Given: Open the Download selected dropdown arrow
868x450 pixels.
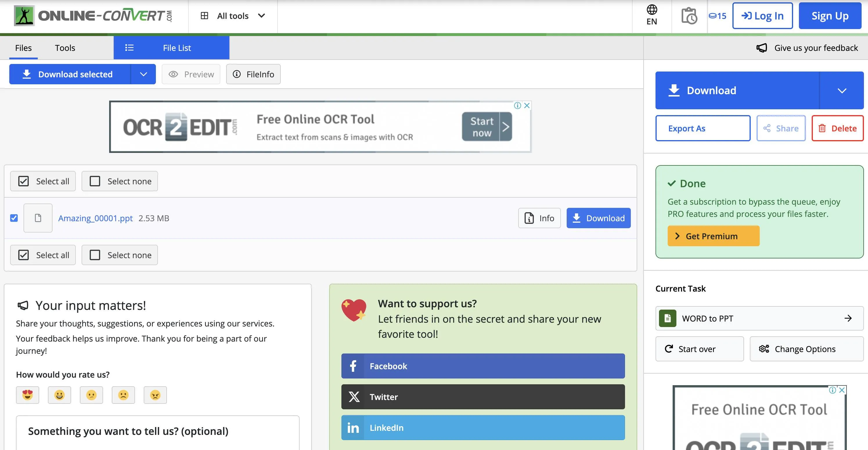Looking at the screenshot, I should click(x=143, y=74).
